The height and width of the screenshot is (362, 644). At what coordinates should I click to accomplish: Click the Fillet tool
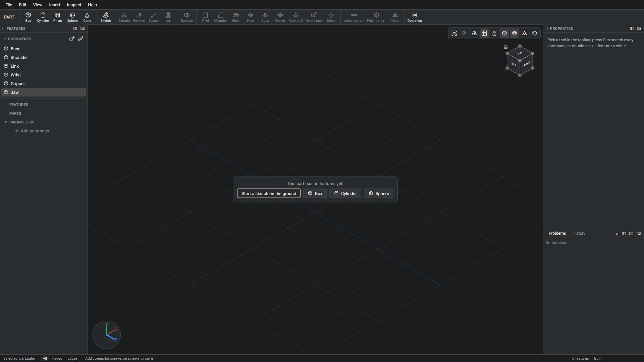pyautogui.click(x=205, y=17)
